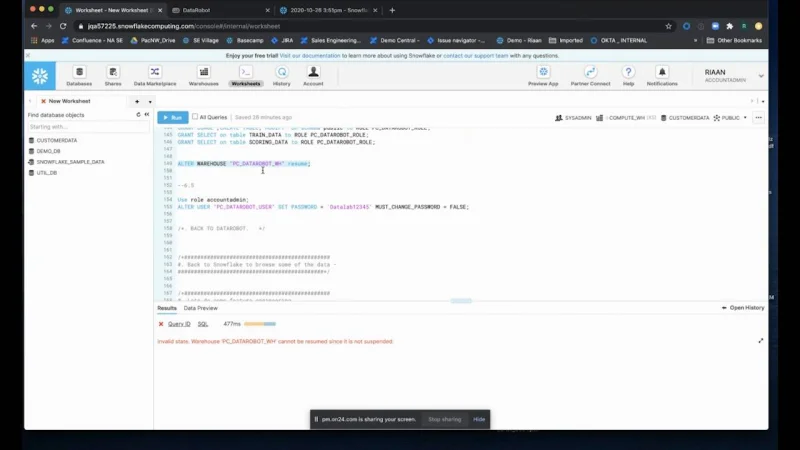
Task: Switch to the 2020-10-28 Snowflake browser tab
Action: pyautogui.click(x=329, y=10)
